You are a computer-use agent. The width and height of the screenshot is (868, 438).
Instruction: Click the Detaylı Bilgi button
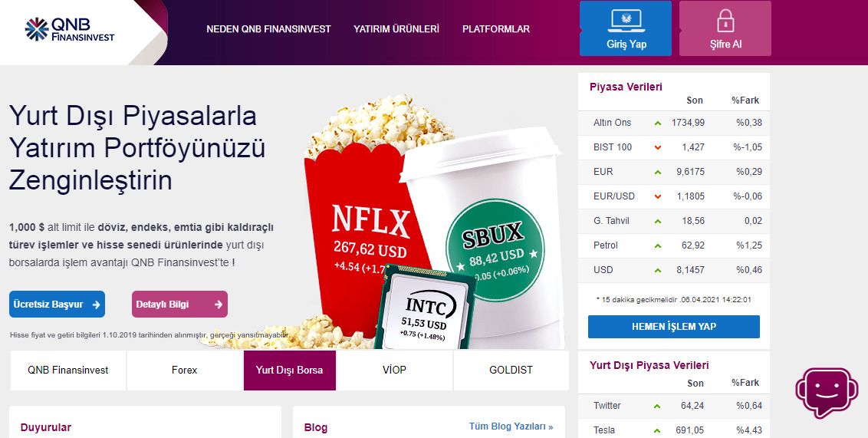(179, 304)
